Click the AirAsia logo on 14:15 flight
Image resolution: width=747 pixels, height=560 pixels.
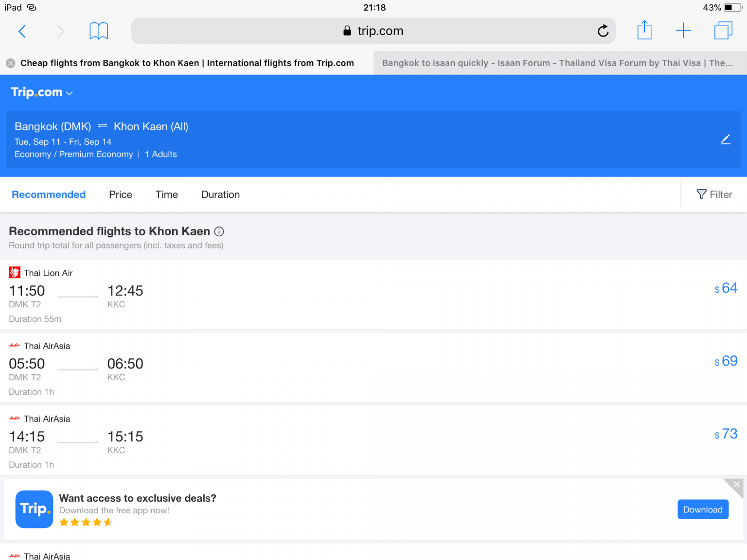tap(15, 419)
